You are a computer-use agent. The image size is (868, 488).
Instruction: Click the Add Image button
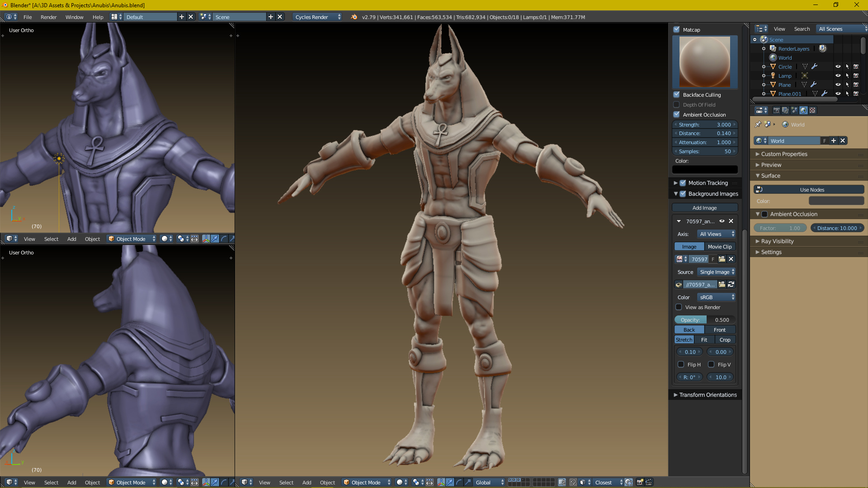coord(705,207)
